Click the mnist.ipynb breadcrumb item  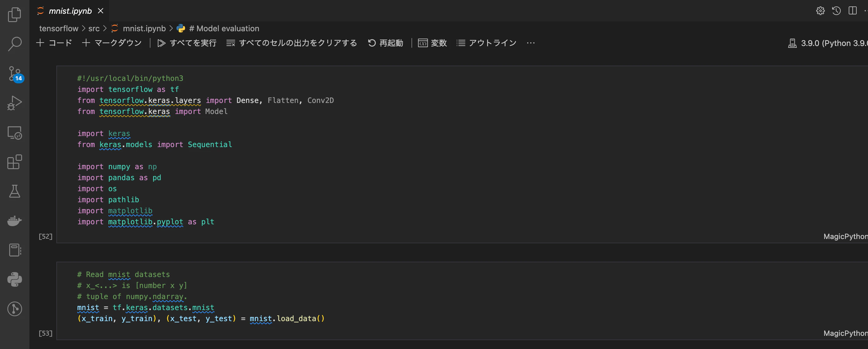tap(138, 28)
